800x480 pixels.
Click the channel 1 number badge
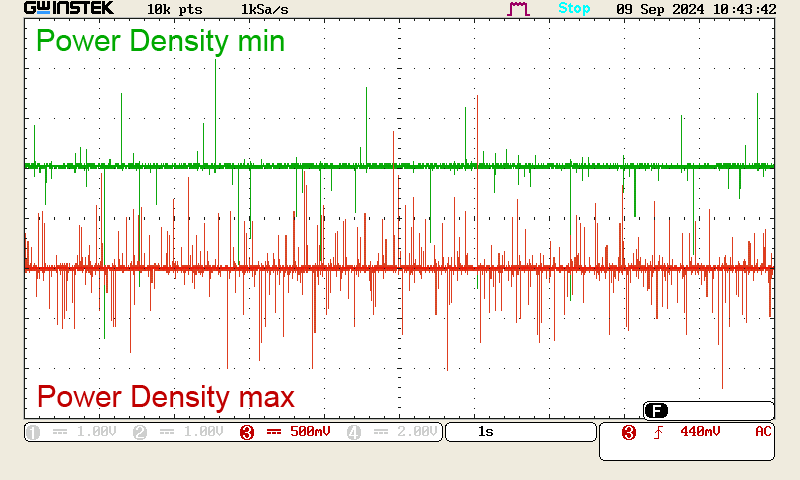(x=33, y=433)
